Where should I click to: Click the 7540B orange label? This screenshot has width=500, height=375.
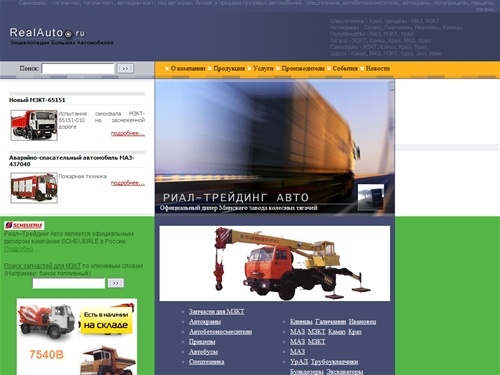point(46,355)
